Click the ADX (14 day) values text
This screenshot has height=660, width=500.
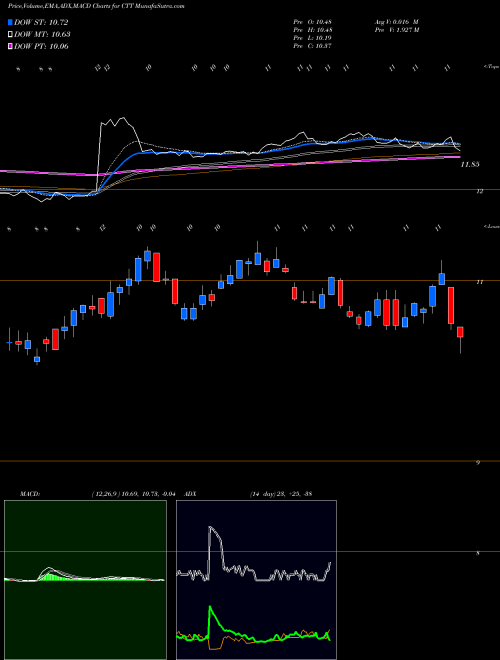click(280, 494)
